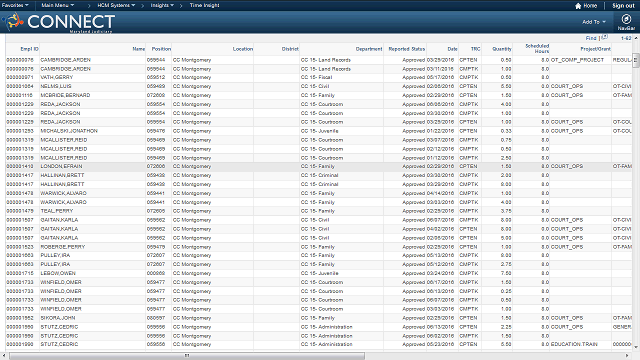The height and width of the screenshot is (360, 640).
Task: Select the LONDON,EFRAIN name cell
Action: 61,167
